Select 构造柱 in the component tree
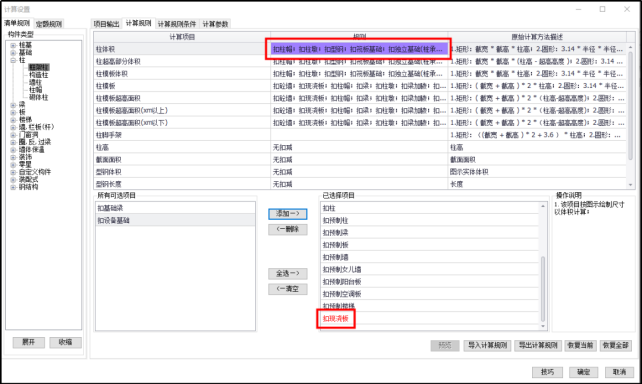The height and width of the screenshot is (384, 642). point(38,75)
